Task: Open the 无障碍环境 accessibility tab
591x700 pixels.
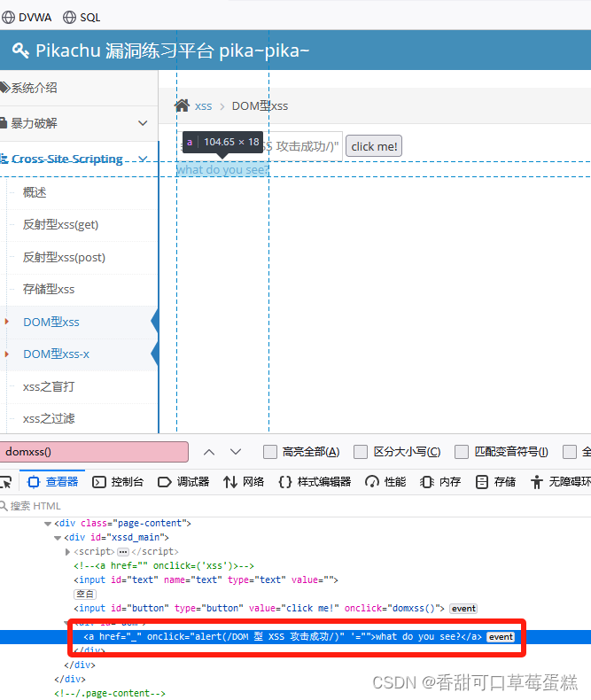Action: coord(561,482)
